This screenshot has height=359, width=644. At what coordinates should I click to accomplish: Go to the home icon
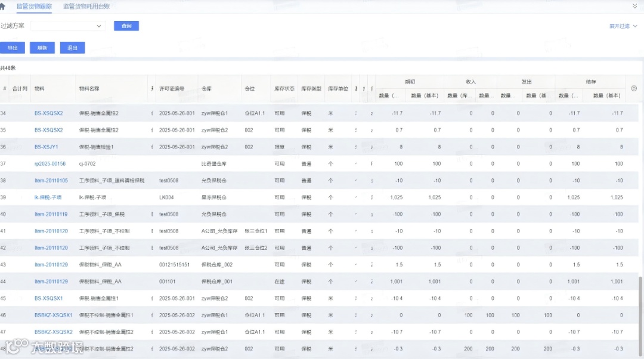[2, 7]
